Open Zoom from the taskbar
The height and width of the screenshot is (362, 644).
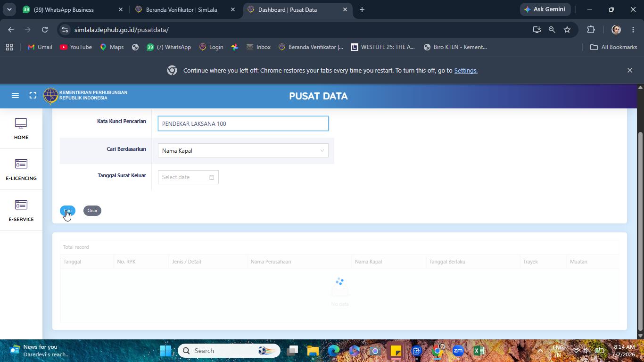458,351
